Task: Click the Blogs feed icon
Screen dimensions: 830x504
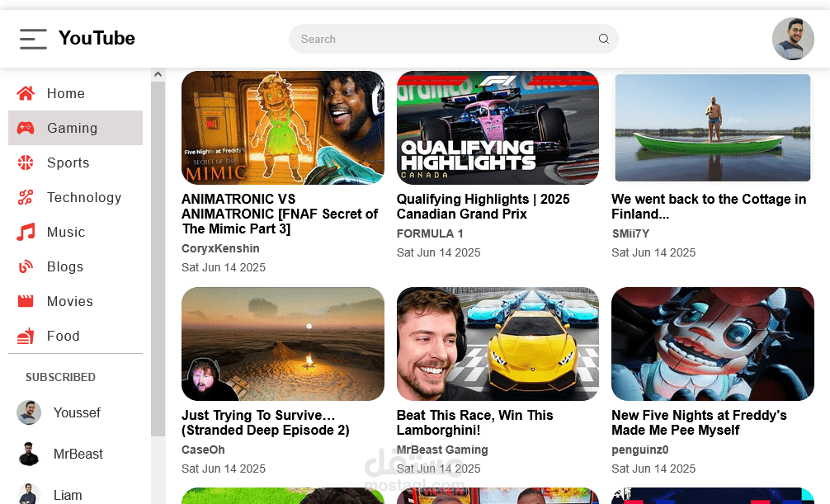Action: pyautogui.click(x=26, y=266)
